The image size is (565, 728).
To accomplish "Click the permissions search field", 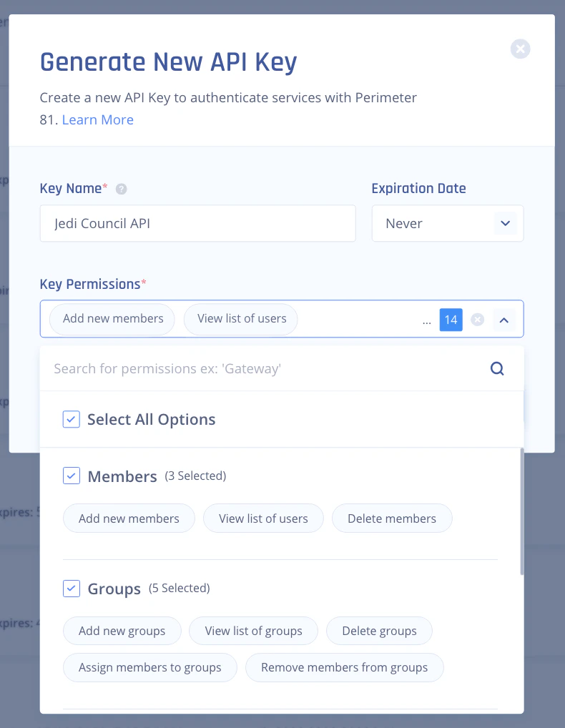I will point(265,369).
